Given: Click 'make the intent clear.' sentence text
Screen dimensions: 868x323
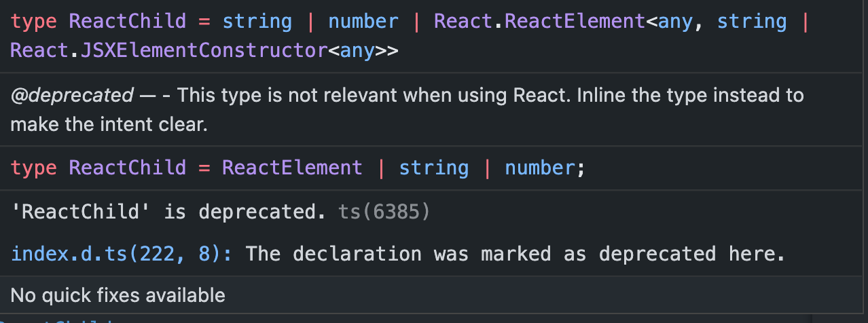Looking at the screenshot, I should coord(109,125).
